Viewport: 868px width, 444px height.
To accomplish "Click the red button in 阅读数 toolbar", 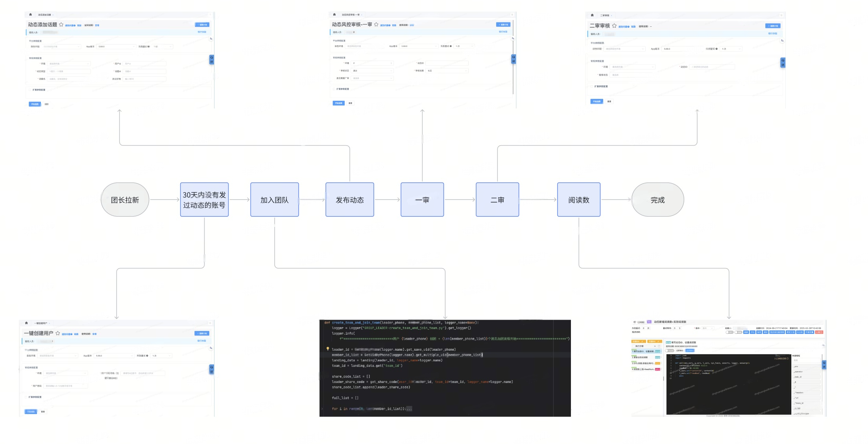I will coord(819,332).
